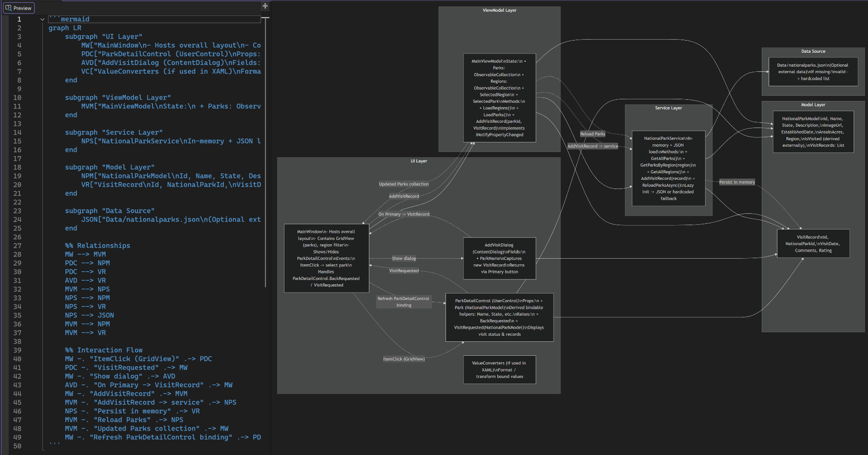The image size is (868, 455).
Task: Click line number 27 in the gutter
Action: (x=17, y=246)
